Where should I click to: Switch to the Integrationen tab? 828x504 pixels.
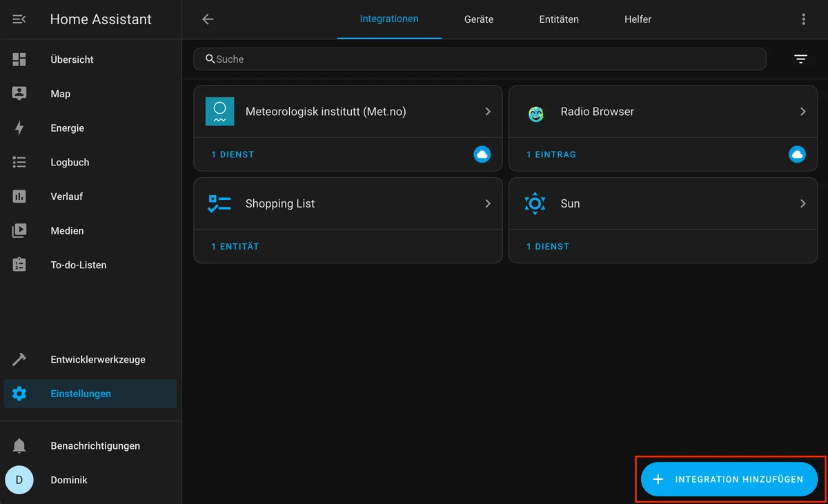389,19
